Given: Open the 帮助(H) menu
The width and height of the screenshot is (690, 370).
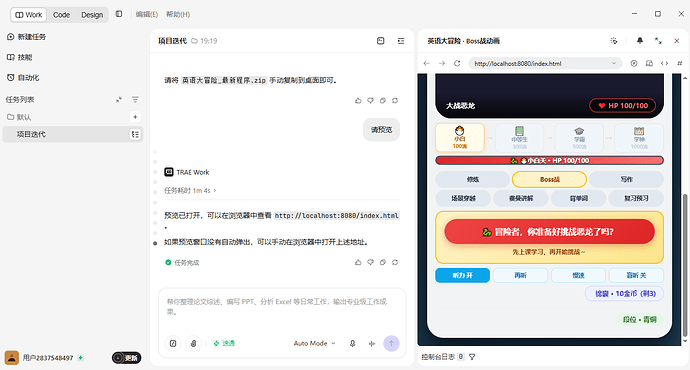Looking at the screenshot, I should pos(178,14).
